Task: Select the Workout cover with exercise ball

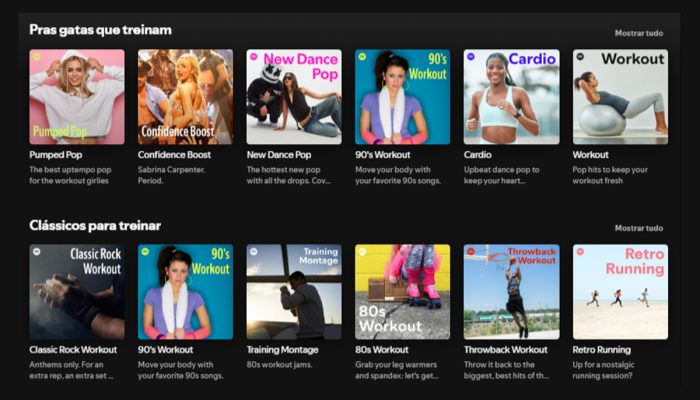Action: pyautogui.click(x=621, y=97)
